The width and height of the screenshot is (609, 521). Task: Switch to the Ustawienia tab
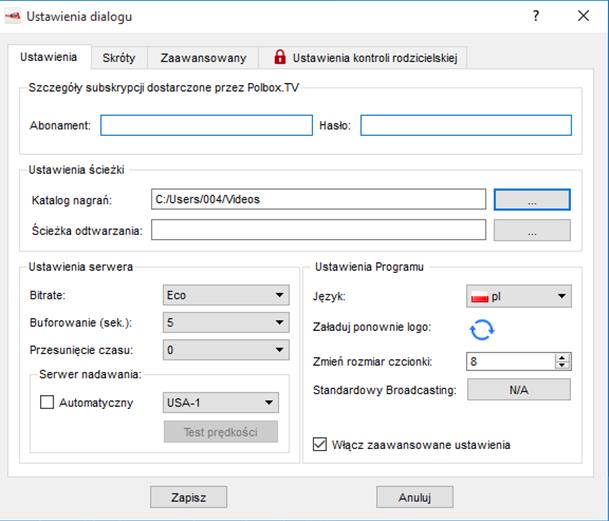click(49, 57)
